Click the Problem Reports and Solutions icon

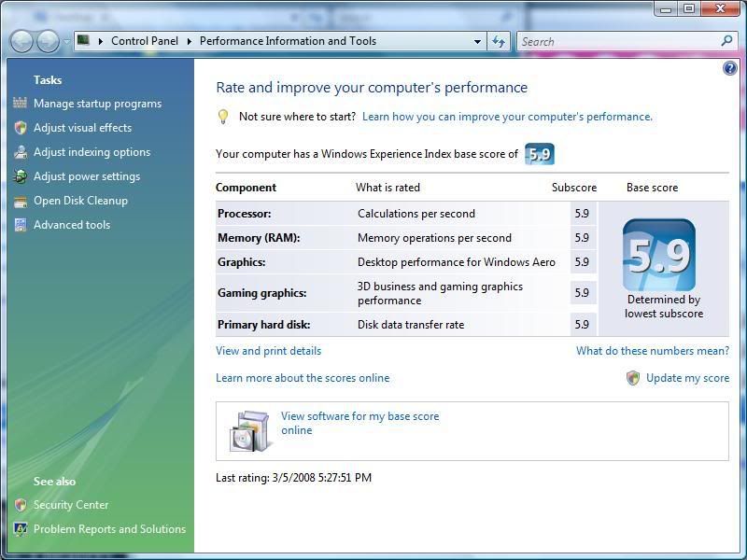coord(20,529)
